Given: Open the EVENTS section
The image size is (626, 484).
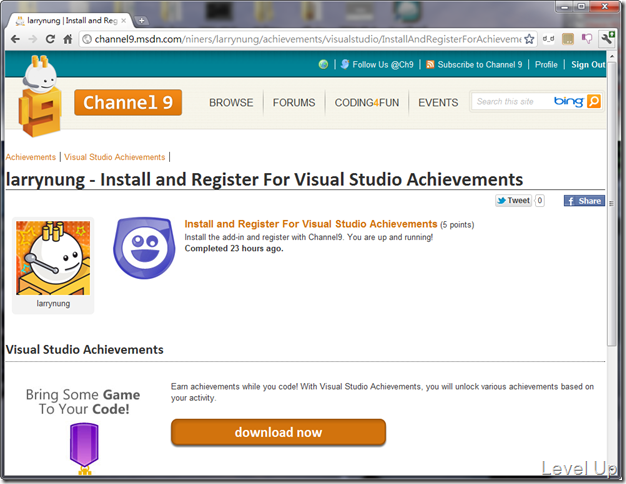Looking at the screenshot, I should pos(438,103).
